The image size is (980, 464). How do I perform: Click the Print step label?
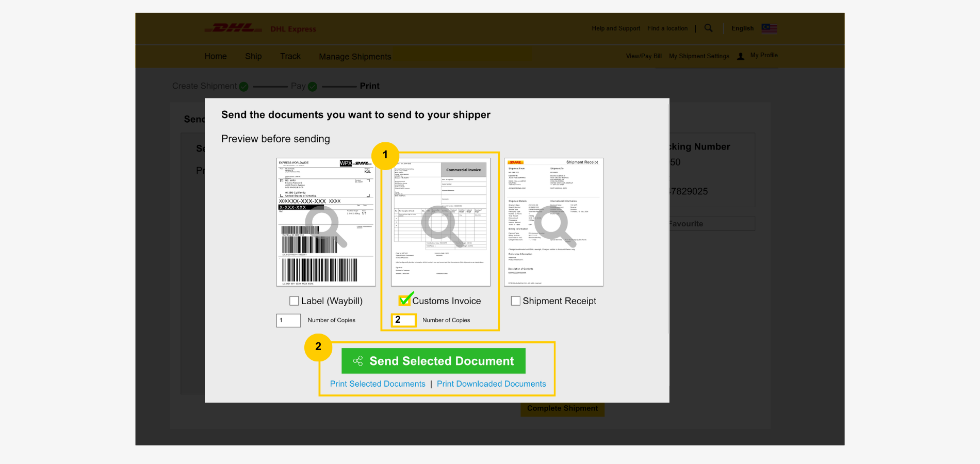370,86
